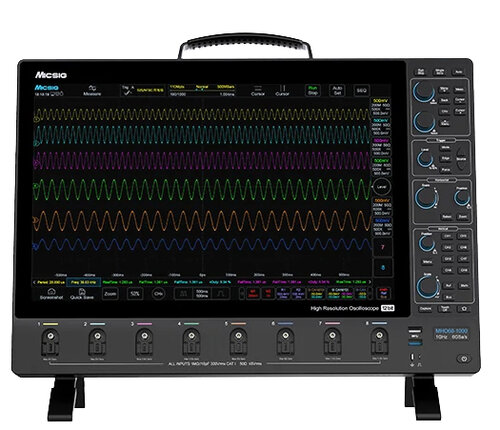
Task: Click the cyan channel 2 ground marker
Action: (37, 144)
